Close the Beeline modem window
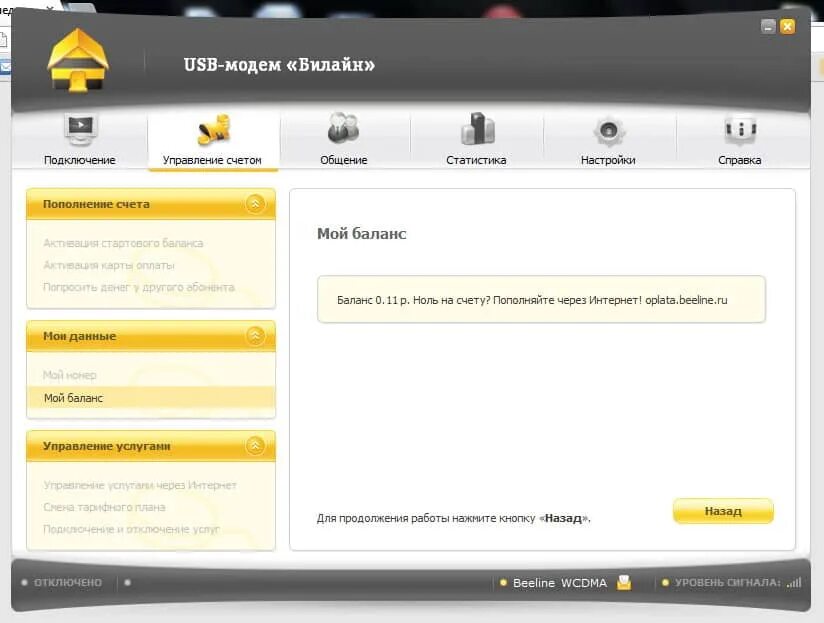The width and height of the screenshot is (824, 623). tap(788, 26)
